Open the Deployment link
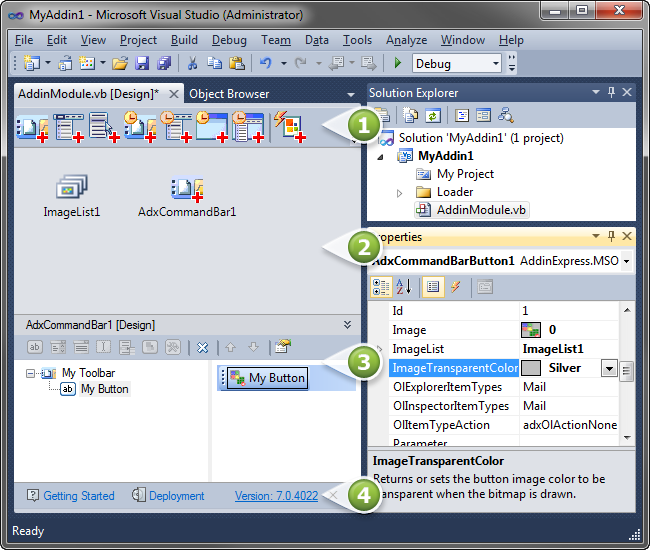Image resolution: width=650 pixels, height=550 pixels. pos(177,496)
